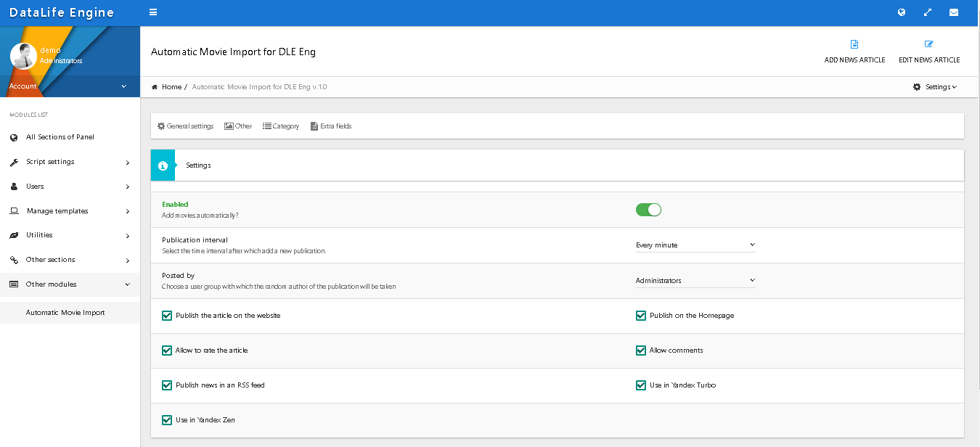Expand Manage templates submenu arrow
This screenshot has height=447, width=980.
pyautogui.click(x=128, y=212)
